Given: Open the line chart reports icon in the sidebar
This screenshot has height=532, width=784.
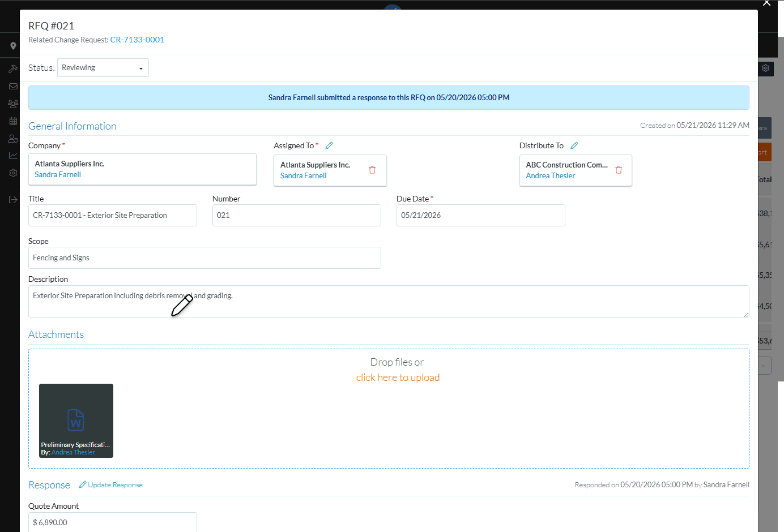Looking at the screenshot, I should [x=13, y=156].
